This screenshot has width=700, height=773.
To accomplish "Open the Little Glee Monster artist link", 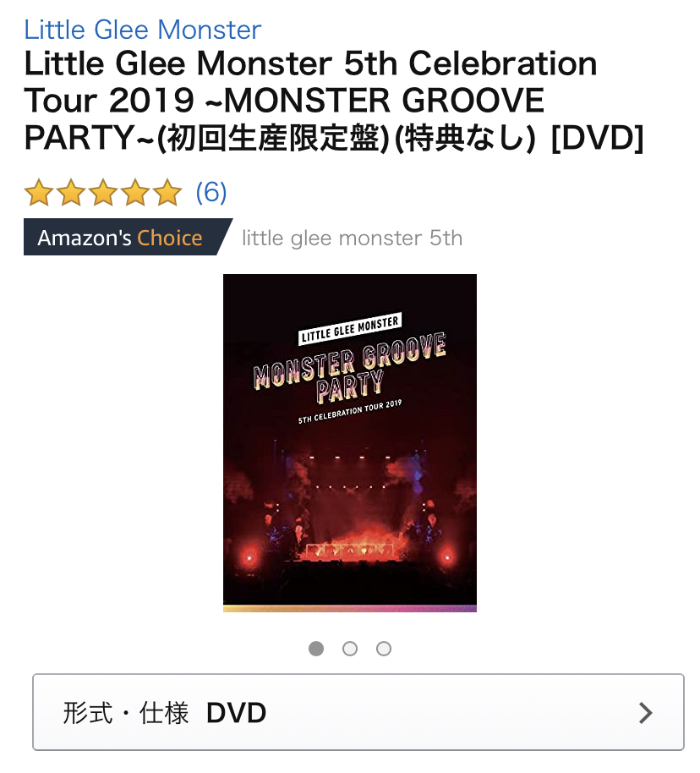I will pos(143,30).
